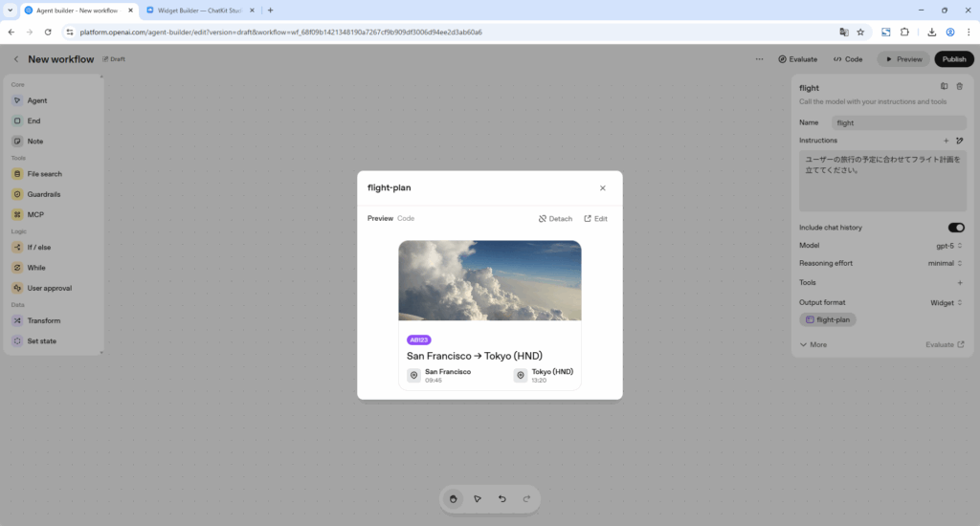Expand the More section

pos(813,344)
